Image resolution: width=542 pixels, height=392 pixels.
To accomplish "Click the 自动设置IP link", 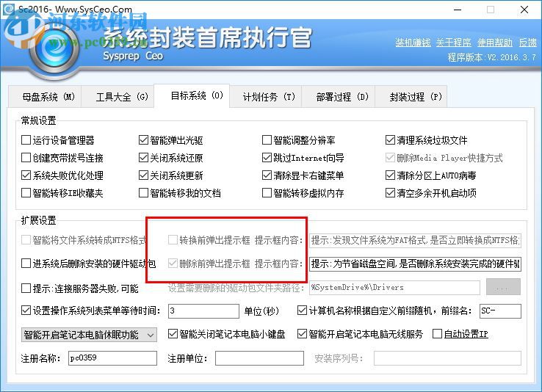I will pos(466,334).
